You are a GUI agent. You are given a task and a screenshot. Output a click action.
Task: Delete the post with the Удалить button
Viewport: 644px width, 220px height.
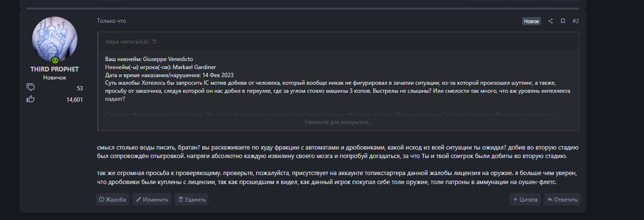coord(191,200)
